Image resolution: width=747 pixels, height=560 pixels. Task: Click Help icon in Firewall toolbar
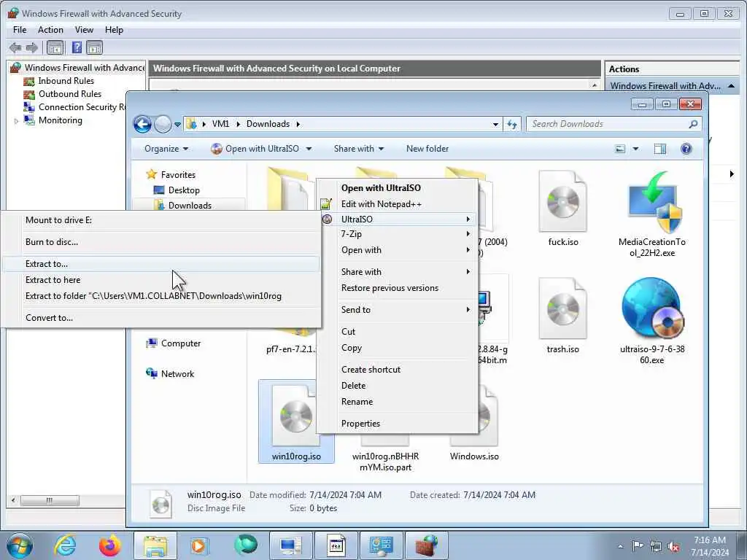click(76, 47)
